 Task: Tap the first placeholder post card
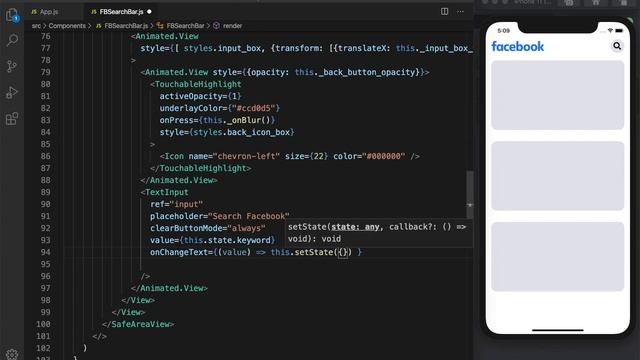[x=558, y=95]
